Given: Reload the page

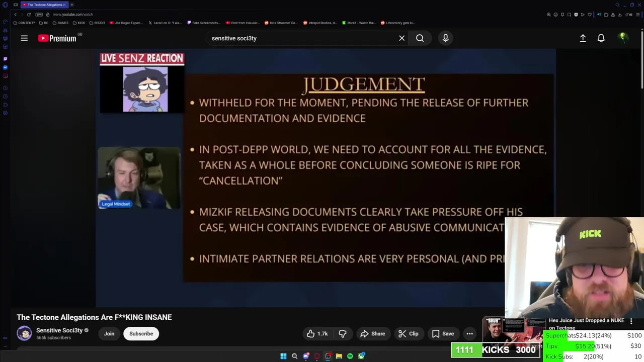Looking at the screenshot, I should pyautogui.click(x=29, y=15).
